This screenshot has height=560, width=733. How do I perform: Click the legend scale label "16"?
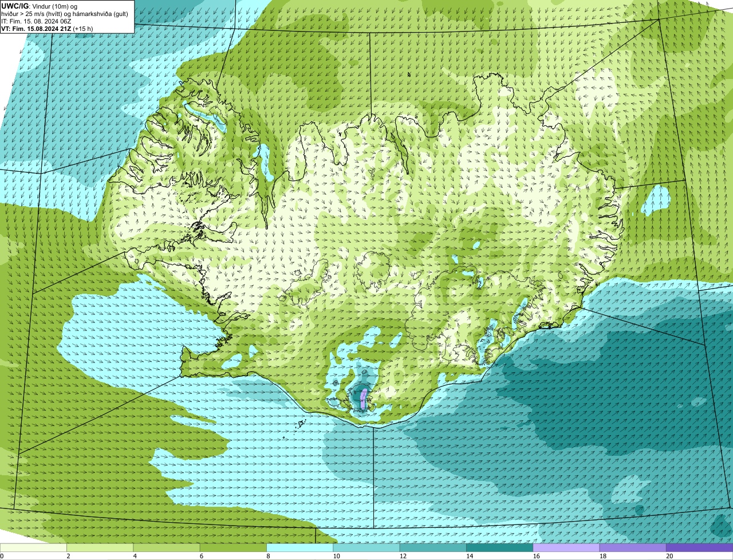coord(537,556)
